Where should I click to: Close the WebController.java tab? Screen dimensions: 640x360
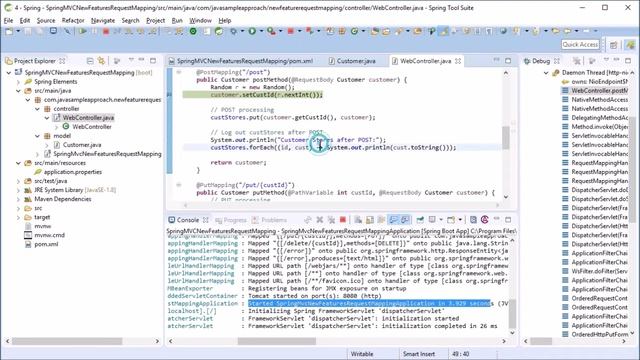pyautogui.click(x=458, y=61)
